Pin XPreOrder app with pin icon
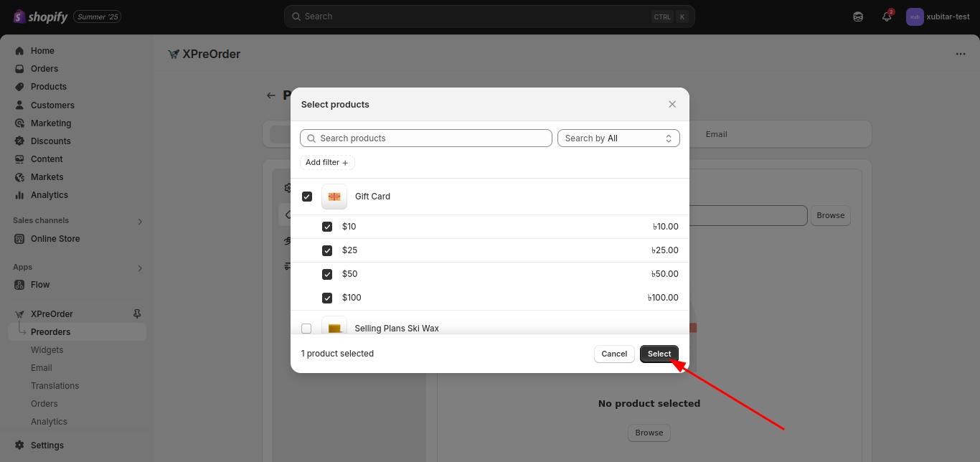The width and height of the screenshot is (980, 462). 137,313
